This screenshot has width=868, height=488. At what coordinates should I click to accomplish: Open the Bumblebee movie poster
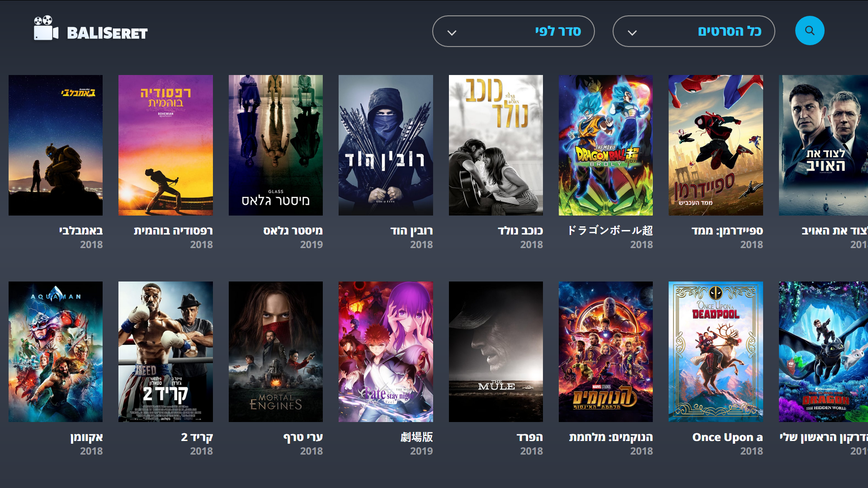(56, 145)
